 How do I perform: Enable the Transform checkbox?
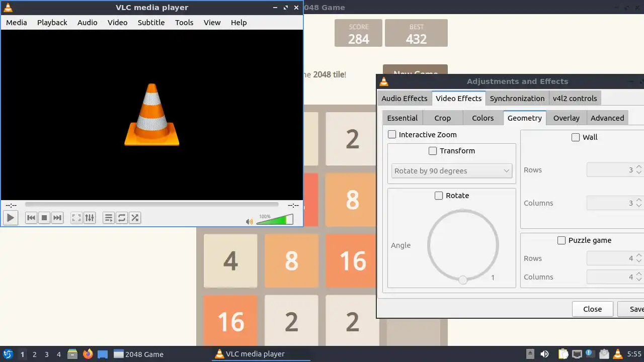click(433, 151)
